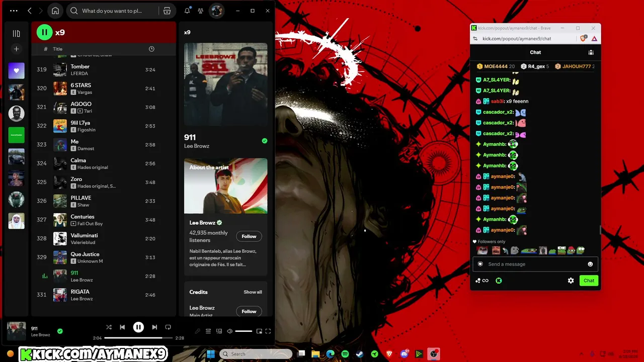Sort tracks by Title column header

[x=58, y=49]
